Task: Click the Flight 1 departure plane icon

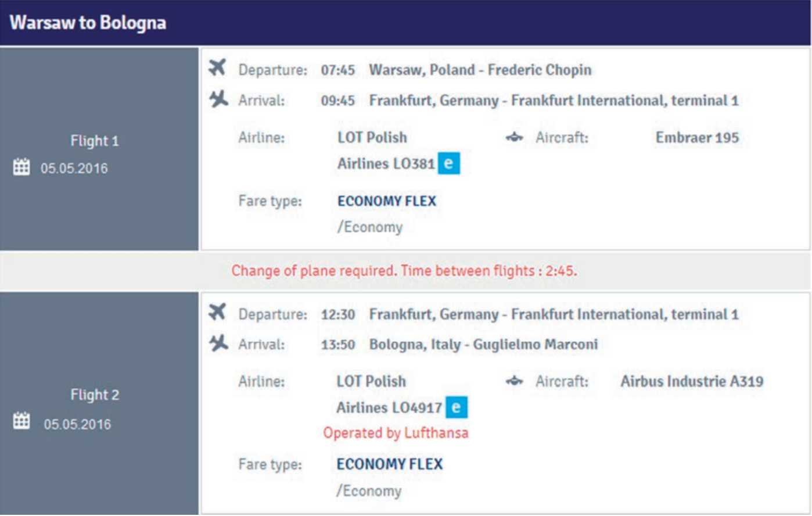Action: tap(217, 68)
